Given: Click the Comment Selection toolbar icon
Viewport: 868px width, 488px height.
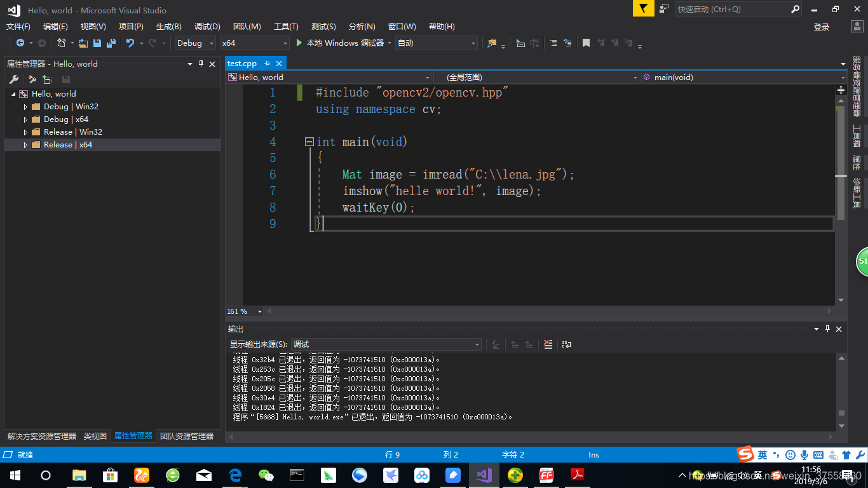Looking at the screenshot, I should 553,43.
